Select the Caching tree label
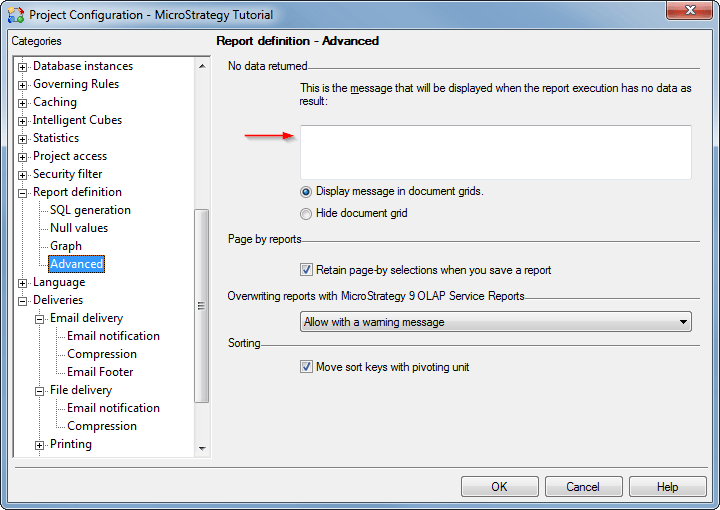720x510 pixels. coord(55,102)
